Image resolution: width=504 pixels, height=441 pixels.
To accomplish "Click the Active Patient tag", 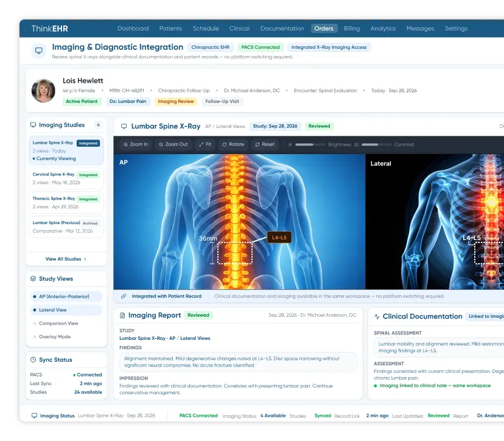I will tap(82, 101).
